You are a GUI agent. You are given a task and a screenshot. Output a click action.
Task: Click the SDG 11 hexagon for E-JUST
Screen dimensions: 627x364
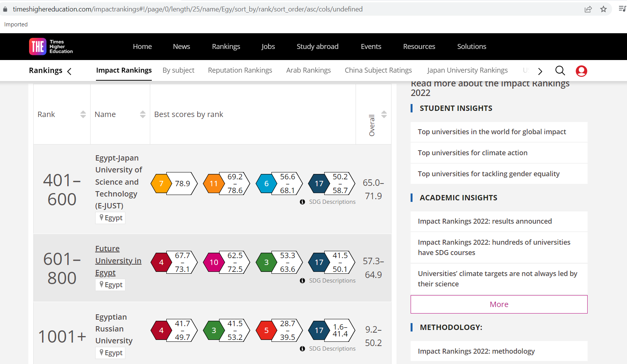[x=214, y=184]
